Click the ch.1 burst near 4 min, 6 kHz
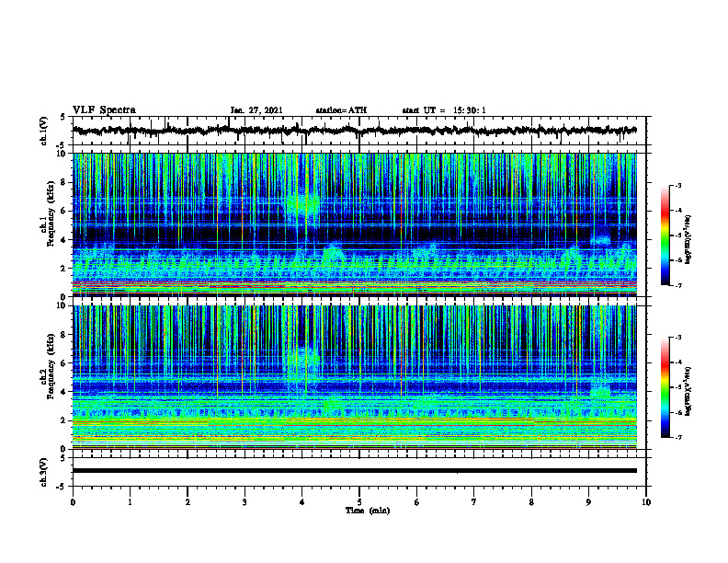Viewport: 728px width, 563px height. [x=302, y=204]
